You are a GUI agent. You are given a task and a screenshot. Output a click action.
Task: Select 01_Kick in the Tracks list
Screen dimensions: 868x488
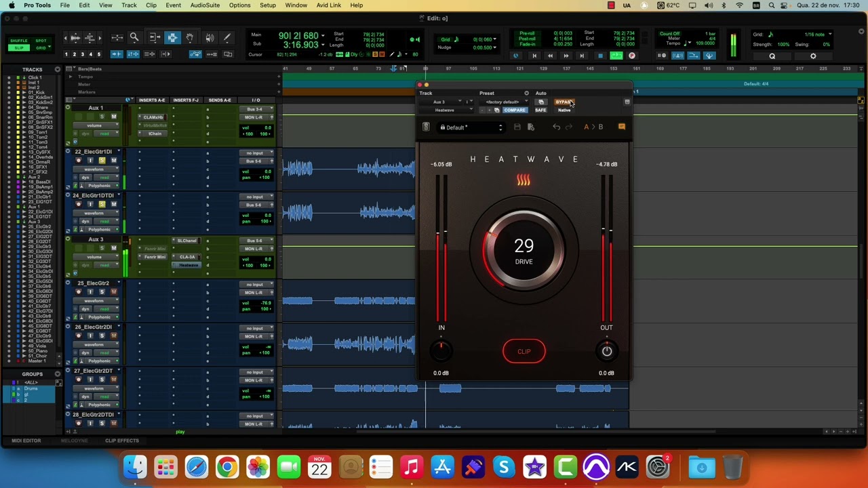pos(37,93)
